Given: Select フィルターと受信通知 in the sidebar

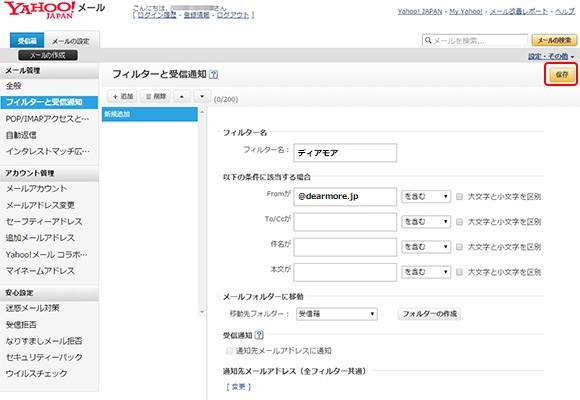Looking at the screenshot, I should pyautogui.click(x=49, y=102).
